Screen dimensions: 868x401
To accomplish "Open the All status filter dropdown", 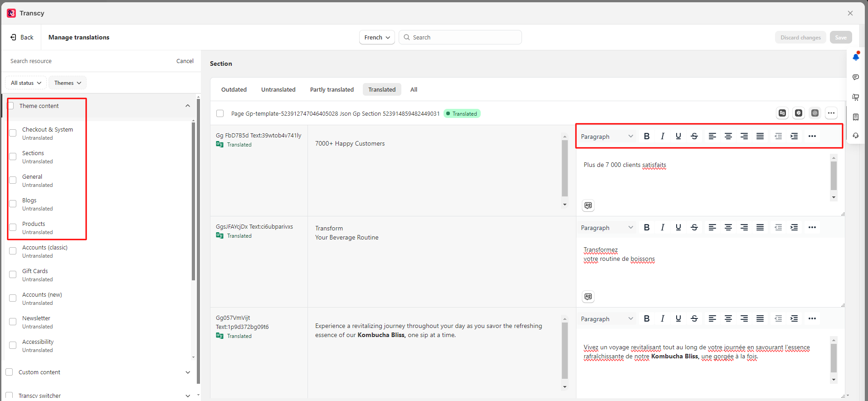I will point(26,83).
